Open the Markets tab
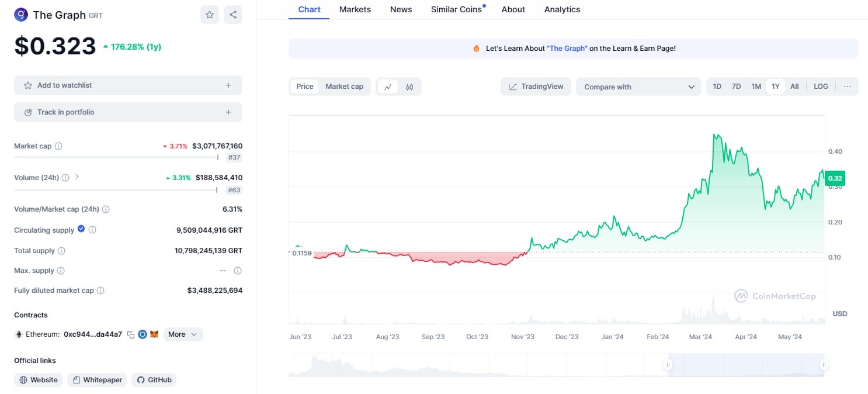 point(355,9)
